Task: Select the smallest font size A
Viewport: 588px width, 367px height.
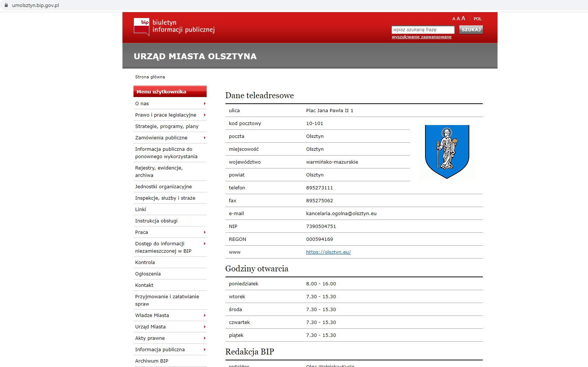Action: 454,19
